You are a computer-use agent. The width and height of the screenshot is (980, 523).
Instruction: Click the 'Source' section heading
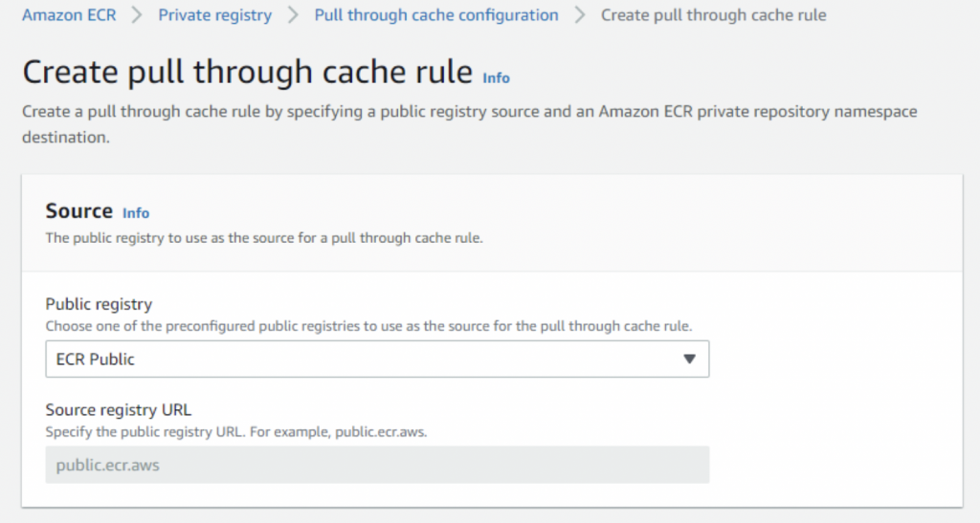pyautogui.click(x=78, y=211)
